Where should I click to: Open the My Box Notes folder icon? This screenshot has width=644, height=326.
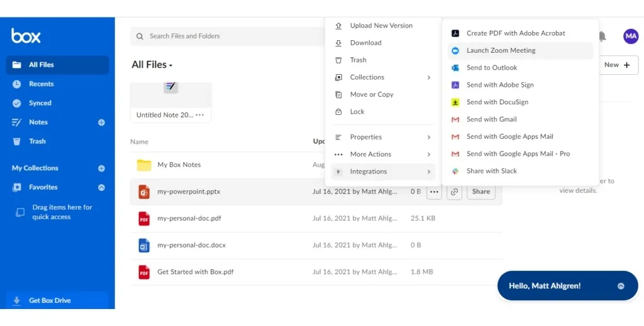click(144, 165)
